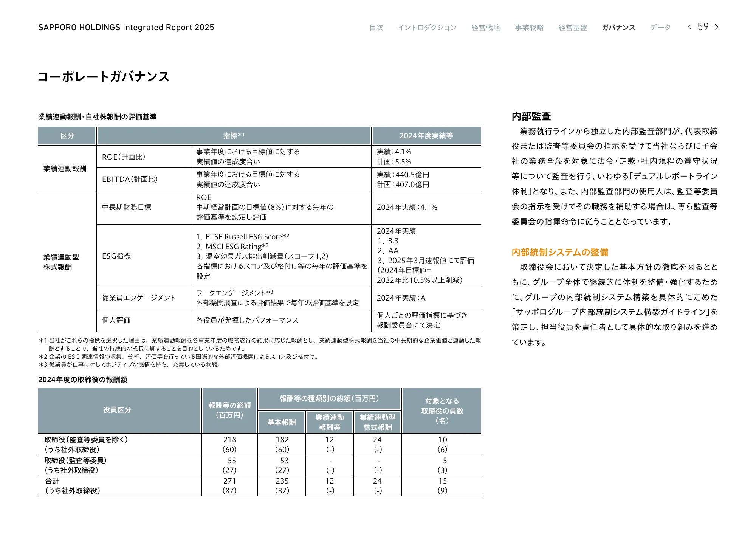Click the 内部統制システムの整備 orange heading
The height and width of the screenshot is (535, 756).
(x=560, y=252)
